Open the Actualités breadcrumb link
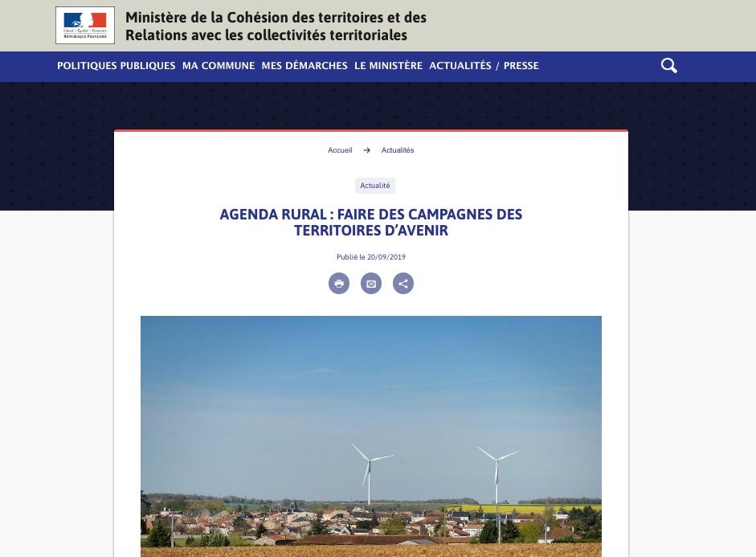Screen dimensions: 756x557 coord(398,150)
